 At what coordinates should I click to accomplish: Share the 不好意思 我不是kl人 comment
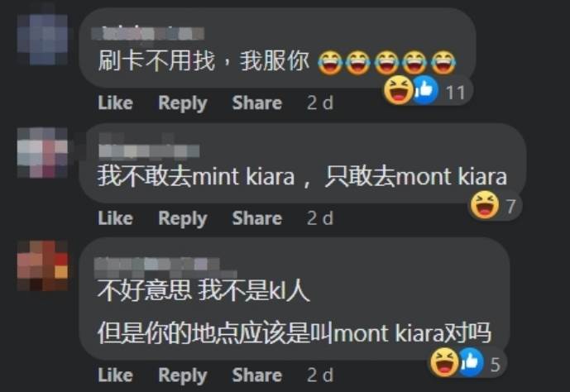(257, 375)
